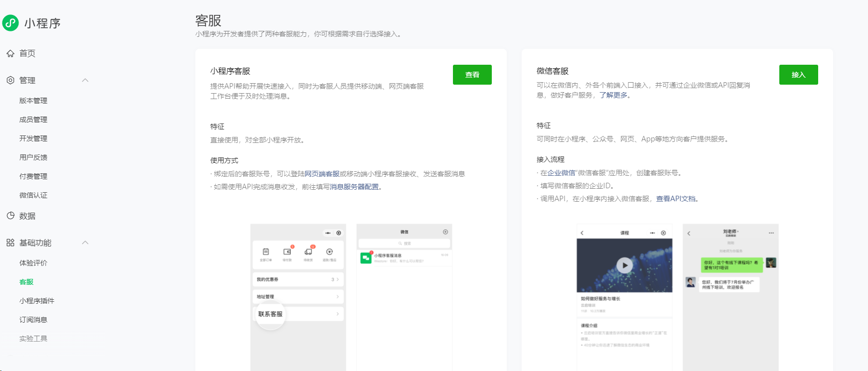Open the 数据 menu item

click(27, 216)
